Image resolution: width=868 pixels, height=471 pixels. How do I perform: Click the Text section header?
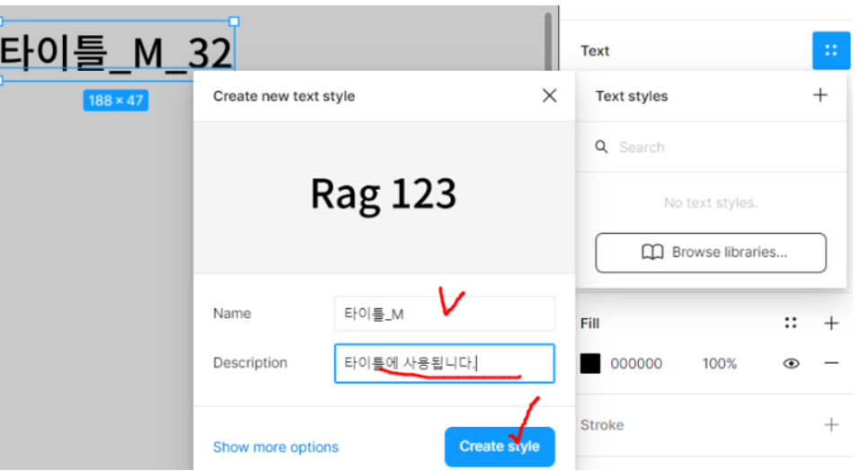coord(595,51)
